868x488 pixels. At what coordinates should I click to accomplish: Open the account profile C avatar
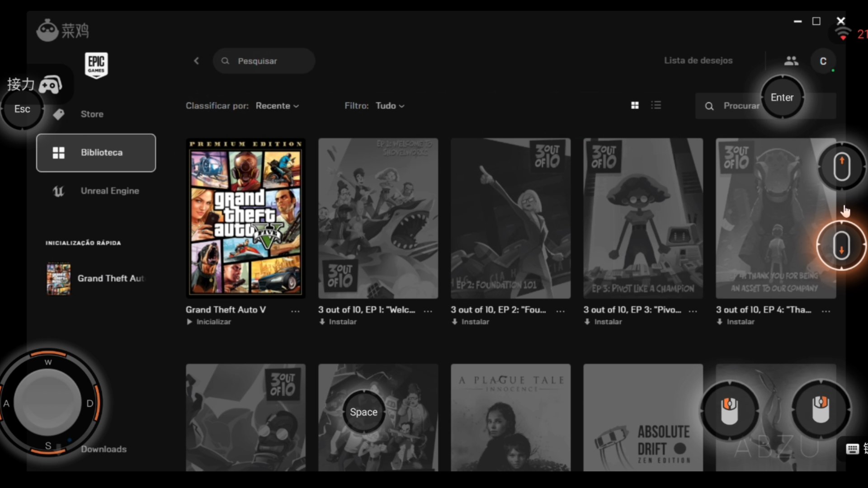(x=823, y=61)
